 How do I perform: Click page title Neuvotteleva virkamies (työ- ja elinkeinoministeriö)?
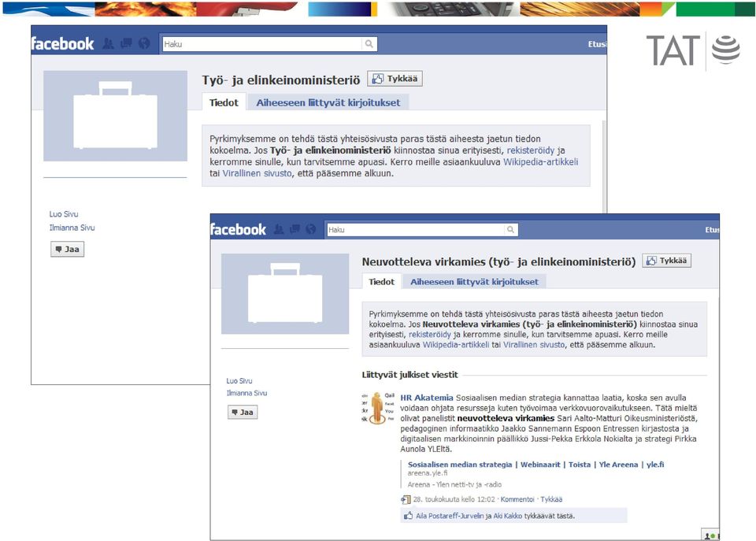tap(499, 261)
